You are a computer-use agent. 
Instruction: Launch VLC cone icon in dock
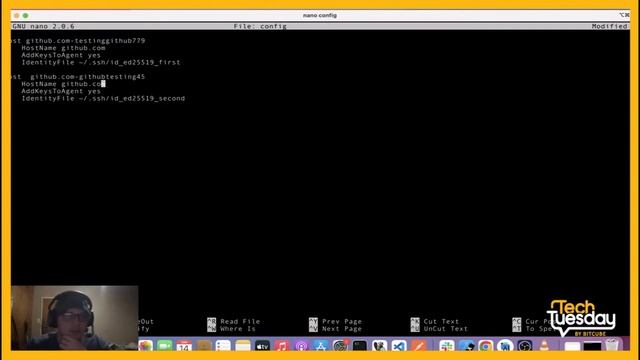pos(544,346)
